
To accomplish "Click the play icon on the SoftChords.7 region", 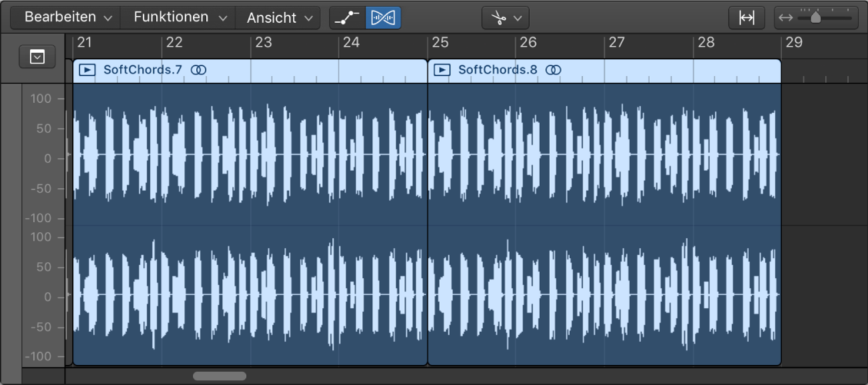I will [x=87, y=69].
